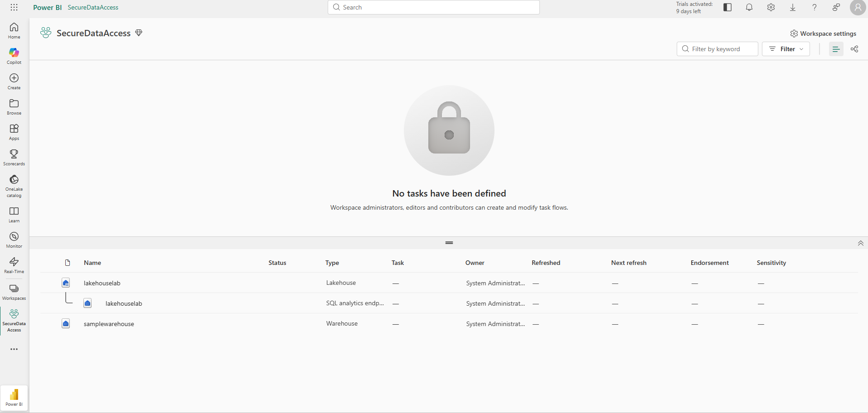This screenshot has width=868, height=413.
Task: Open the lakehouselab SQL analytics endpoint
Action: (x=124, y=303)
